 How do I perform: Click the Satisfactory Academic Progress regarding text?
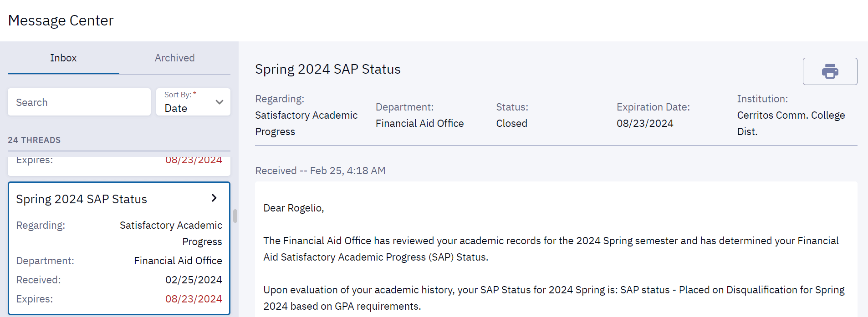point(171,233)
